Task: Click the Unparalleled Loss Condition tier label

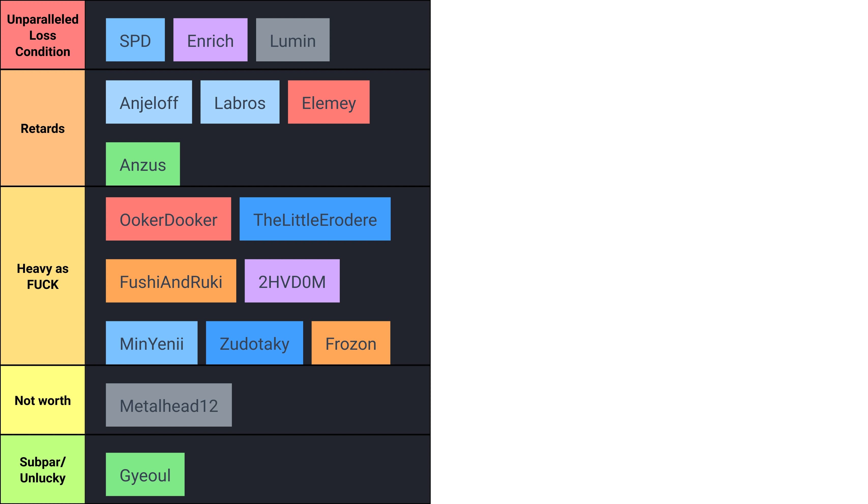Action: tap(43, 35)
